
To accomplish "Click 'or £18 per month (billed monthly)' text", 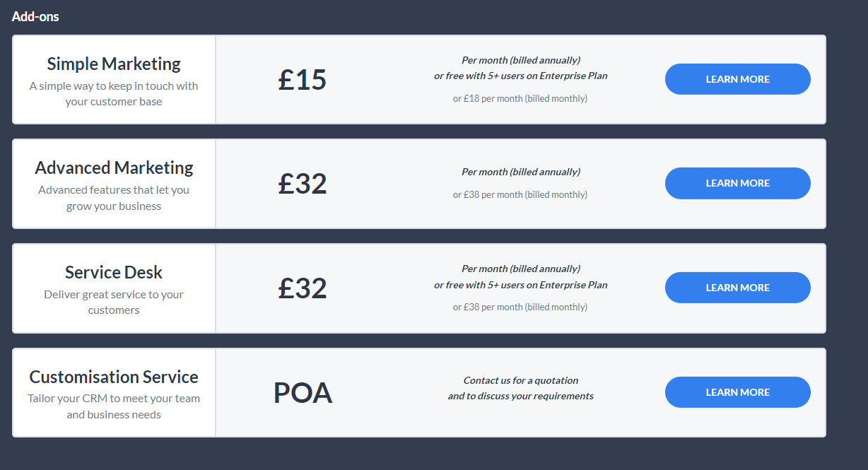I will 520,98.
